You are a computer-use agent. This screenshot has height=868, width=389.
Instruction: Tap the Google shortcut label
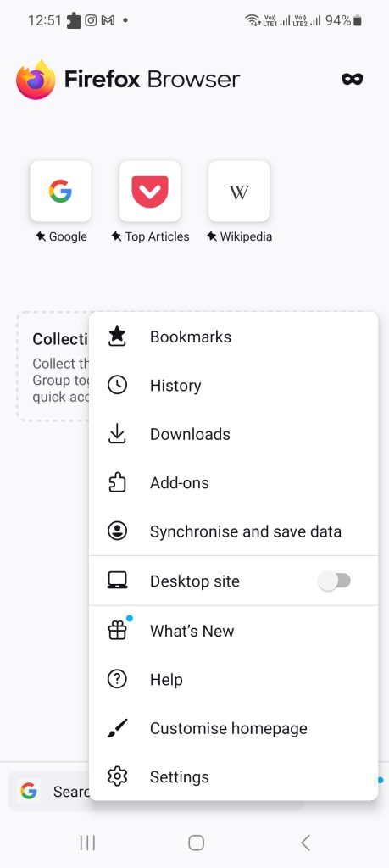(68, 236)
